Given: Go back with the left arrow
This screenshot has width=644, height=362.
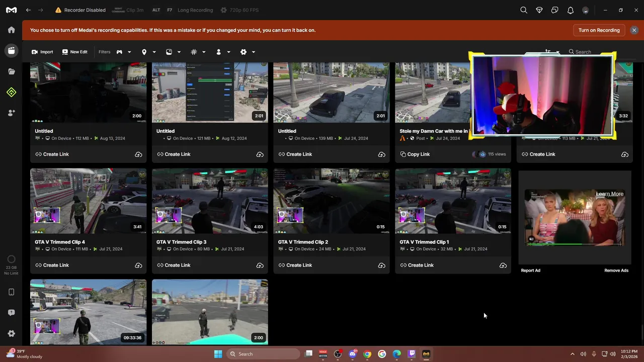Looking at the screenshot, I should click(x=29, y=10).
